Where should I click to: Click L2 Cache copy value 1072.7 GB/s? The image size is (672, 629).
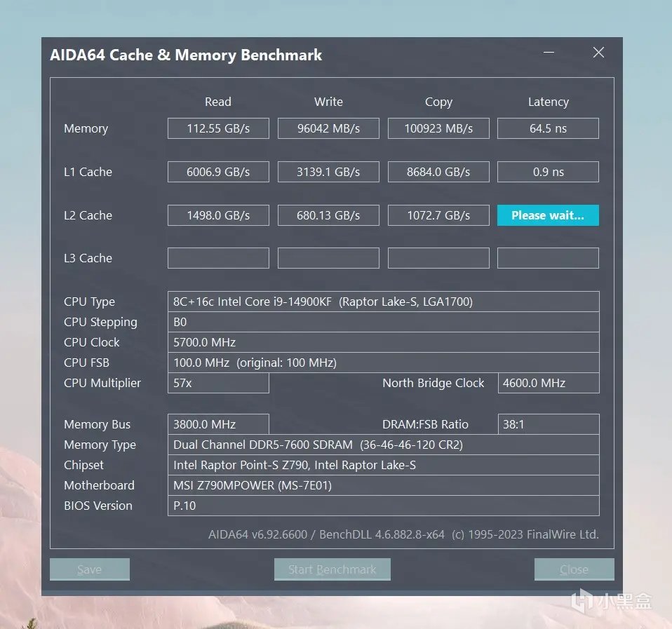pyautogui.click(x=438, y=215)
